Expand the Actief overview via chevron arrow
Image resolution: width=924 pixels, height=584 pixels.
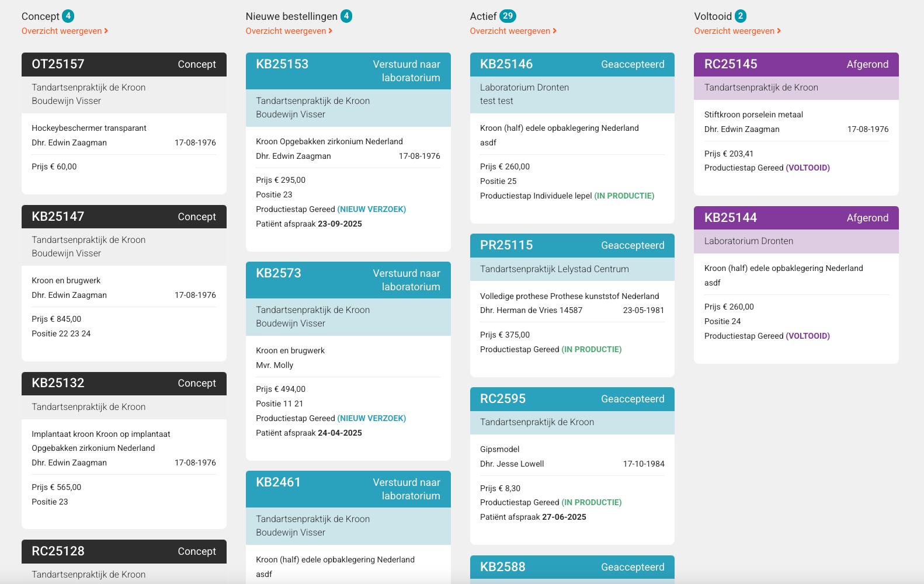pos(555,31)
